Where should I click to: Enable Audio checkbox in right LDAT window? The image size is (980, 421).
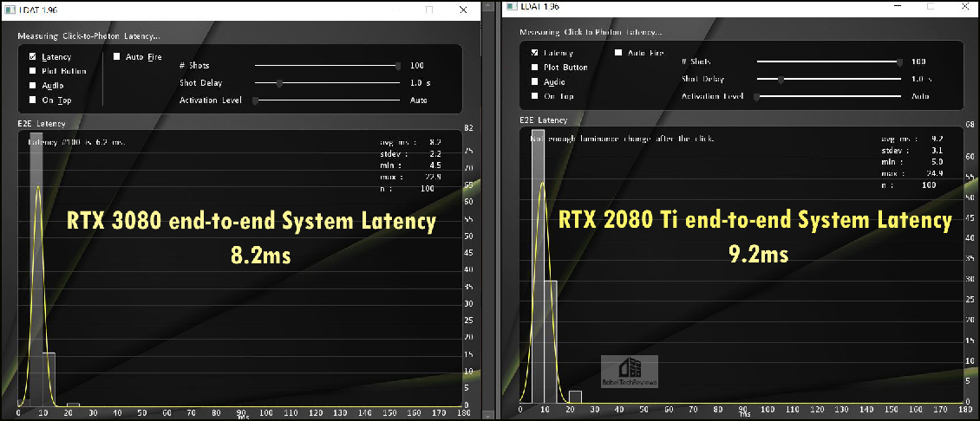pos(534,81)
